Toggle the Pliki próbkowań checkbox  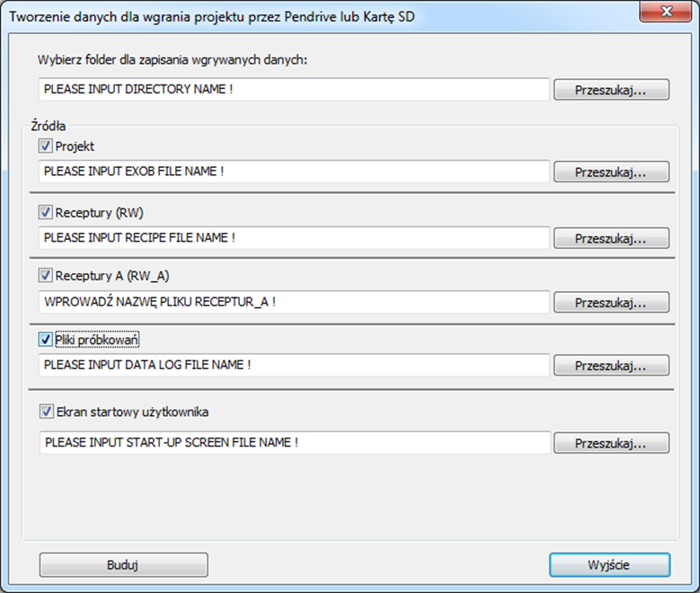(45, 340)
